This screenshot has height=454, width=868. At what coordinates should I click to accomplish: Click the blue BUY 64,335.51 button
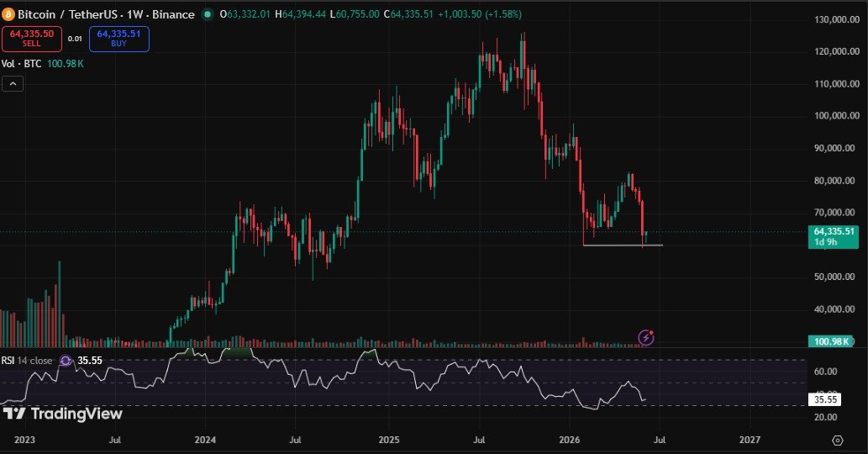[119, 39]
